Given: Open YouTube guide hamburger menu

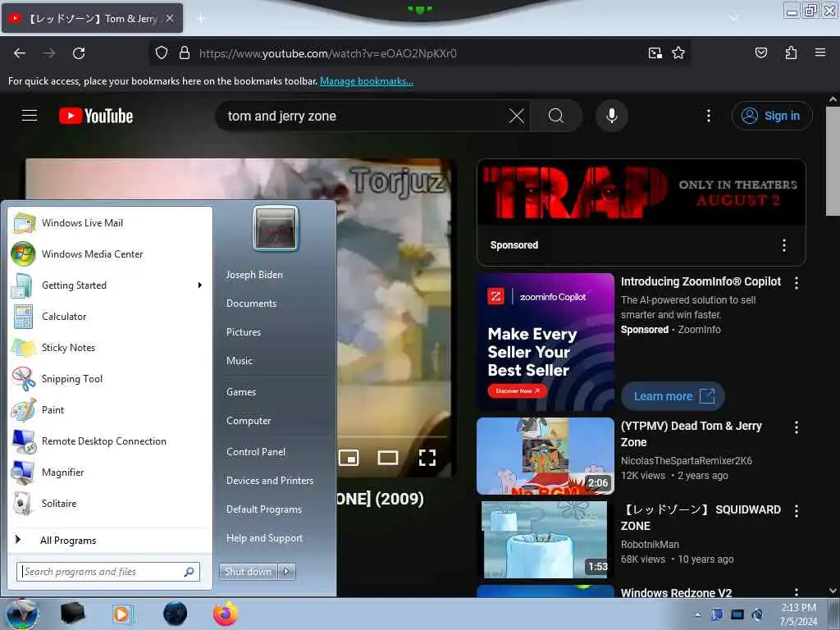Looking at the screenshot, I should pyautogui.click(x=30, y=115).
